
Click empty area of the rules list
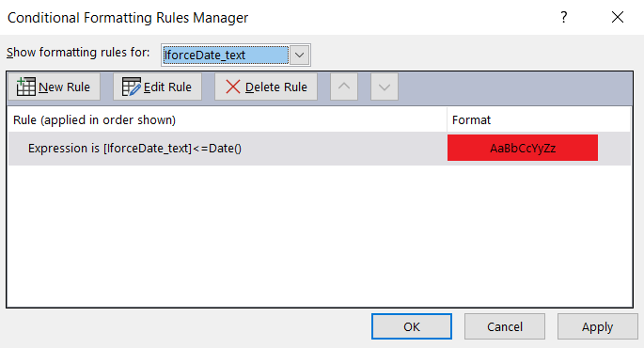coord(319,236)
